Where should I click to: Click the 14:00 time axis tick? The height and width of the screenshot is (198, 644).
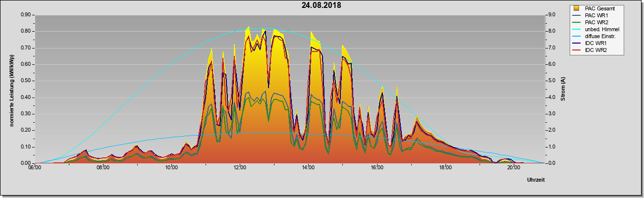308,167
